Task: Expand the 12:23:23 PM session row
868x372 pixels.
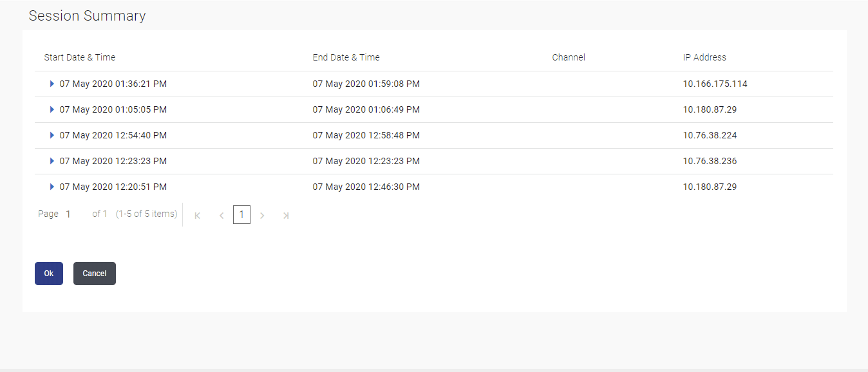Action: pos(52,161)
